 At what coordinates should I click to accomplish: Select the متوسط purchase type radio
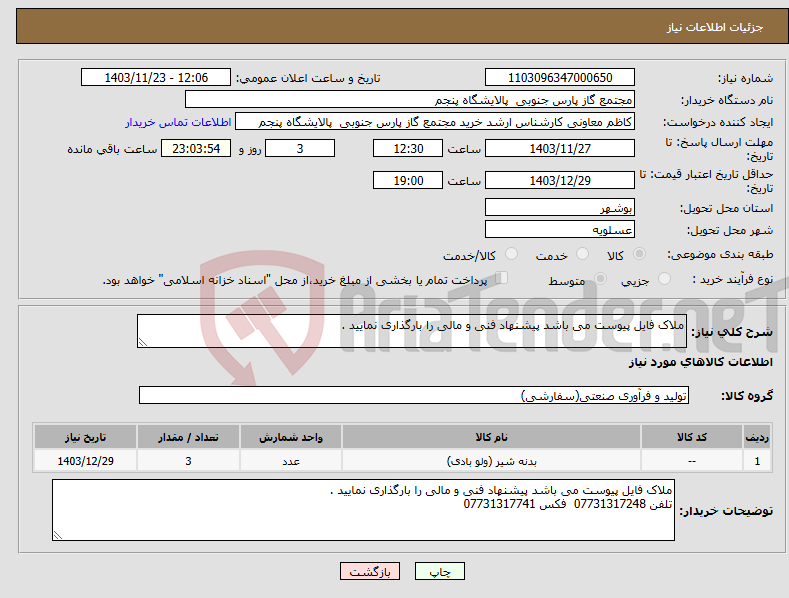pyautogui.click(x=600, y=278)
